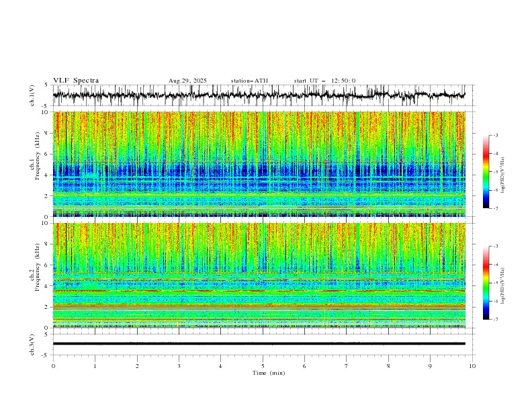This screenshot has width=532, height=411.
Task: Click the ch.2 lower color scale bar
Action: [486, 283]
